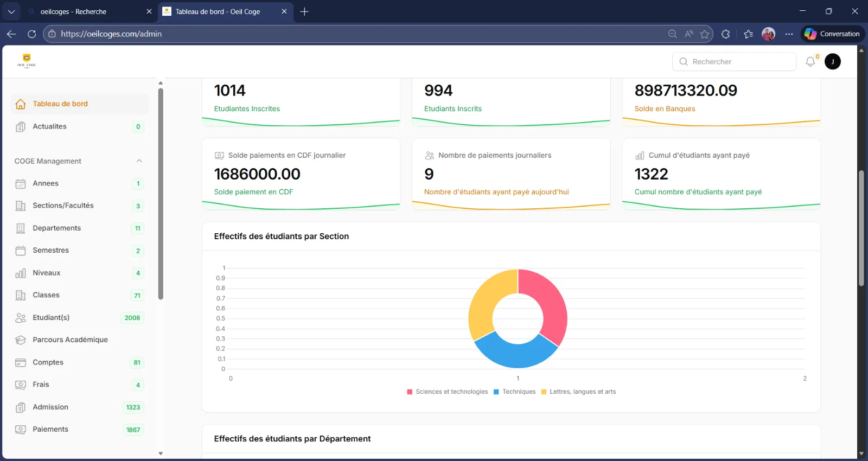Switch to the oeilcoges - Recherche tab
868x461 pixels.
[x=90, y=11]
